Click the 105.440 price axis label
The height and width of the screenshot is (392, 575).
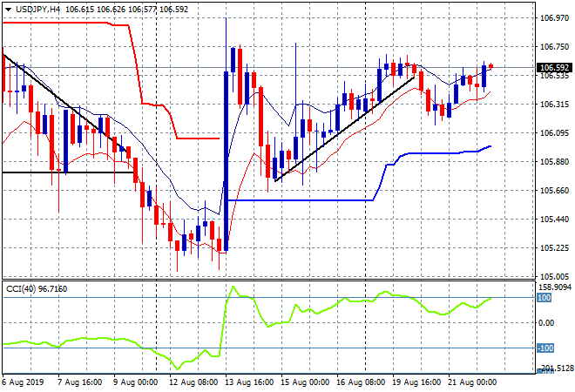point(554,220)
